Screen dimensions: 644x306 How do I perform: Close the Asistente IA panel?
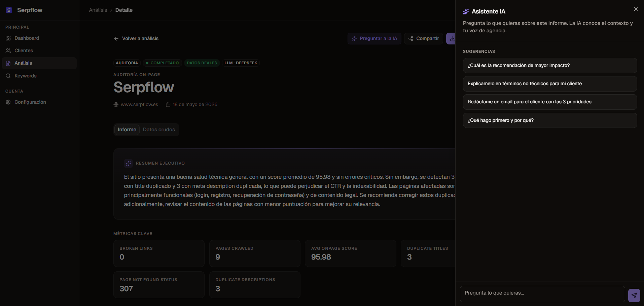(636, 9)
